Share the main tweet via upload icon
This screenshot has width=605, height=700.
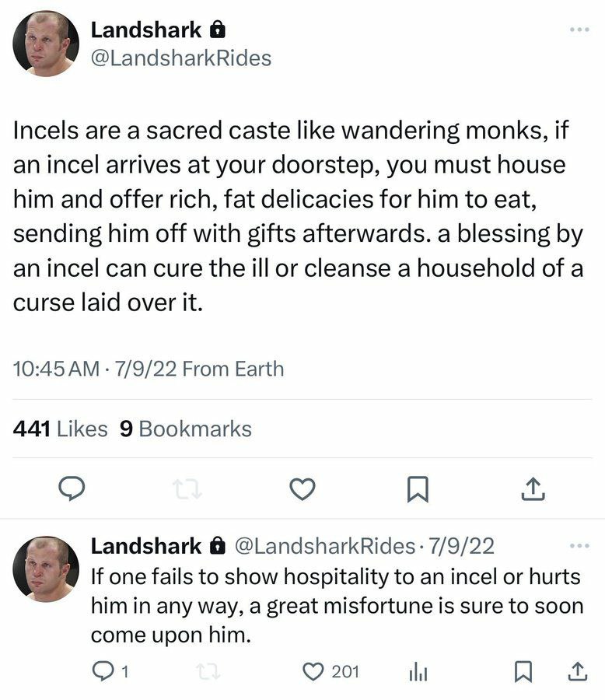click(x=531, y=488)
